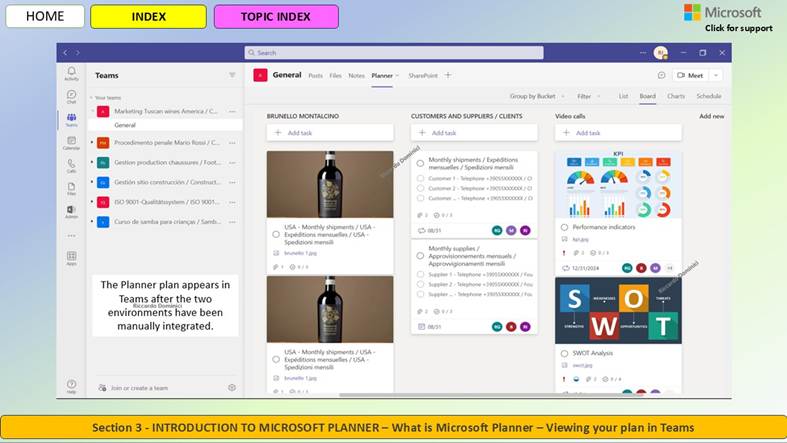Mark Performance indicators task complete
The width and height of the screenshot is (787, 443).
point(564,227)
